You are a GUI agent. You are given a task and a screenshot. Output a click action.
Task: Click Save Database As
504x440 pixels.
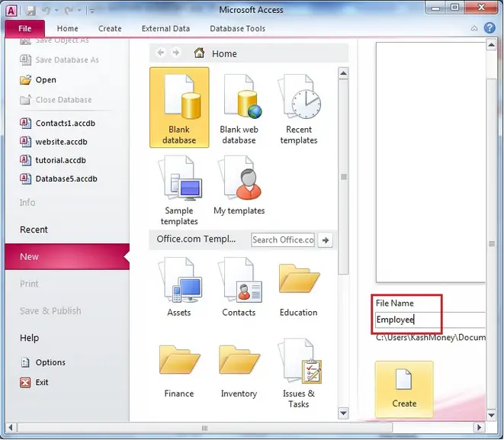(x=59, y=59)
